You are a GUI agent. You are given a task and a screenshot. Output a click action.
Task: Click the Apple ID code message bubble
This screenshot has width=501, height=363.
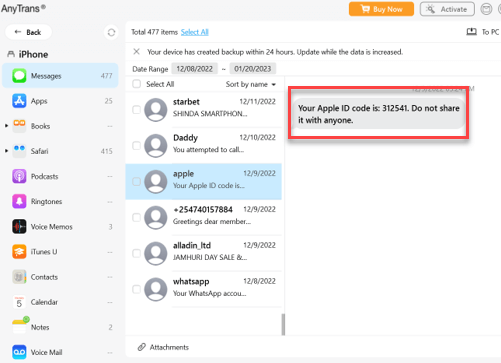[378, 114]
